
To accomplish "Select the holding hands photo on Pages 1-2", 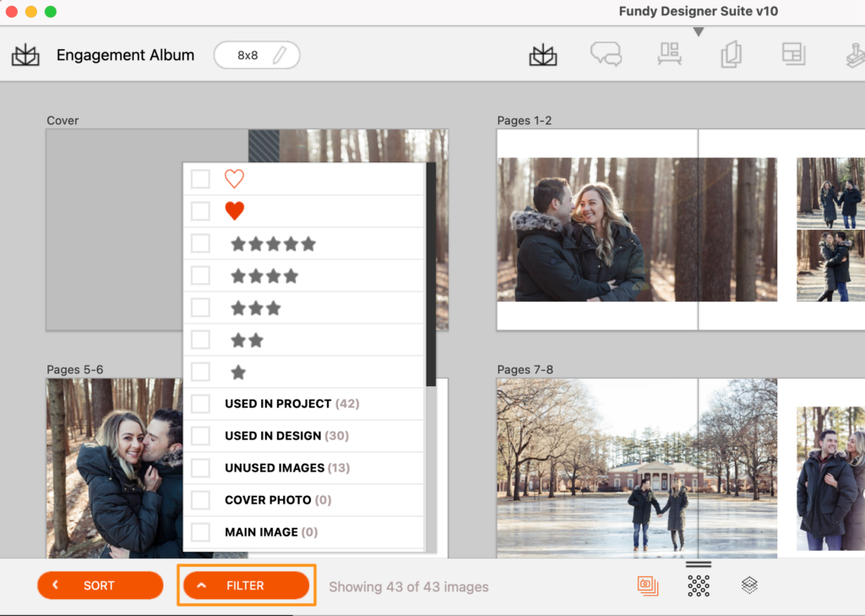I will pyautogui.click(x=830, y=194).
